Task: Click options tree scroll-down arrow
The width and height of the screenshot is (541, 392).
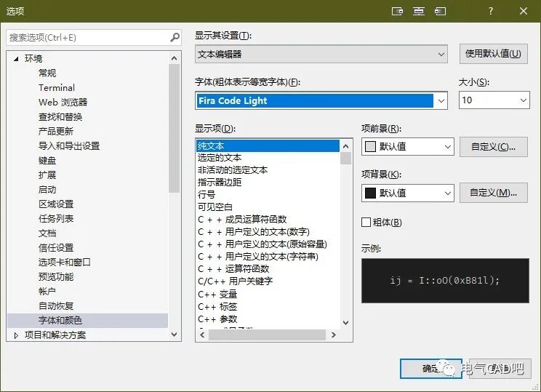Action: [175, 334]
